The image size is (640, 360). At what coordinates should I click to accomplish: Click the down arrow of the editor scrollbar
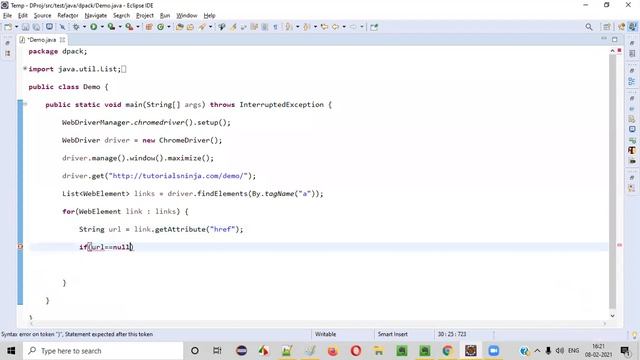point(612,316)
